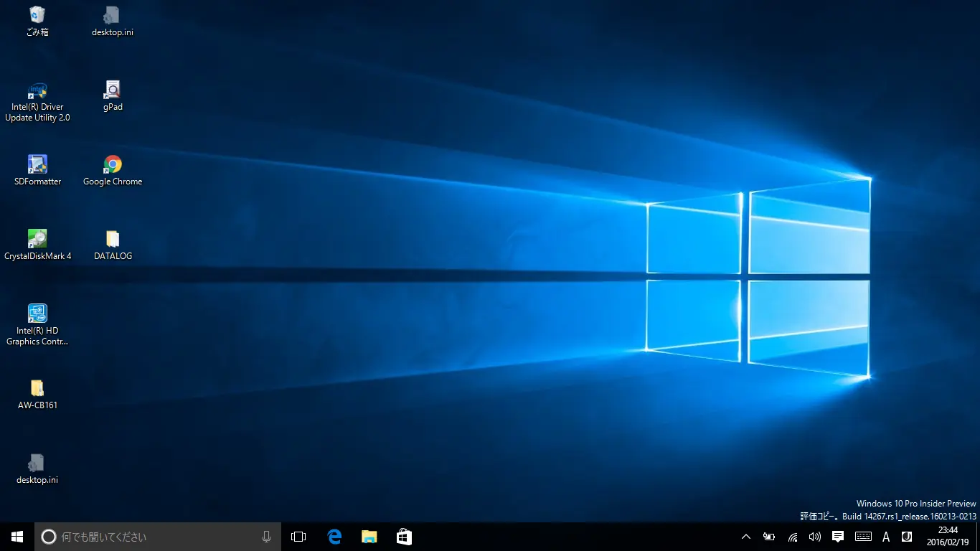Open the DATALOG folder
Image resolution: width=980 pixels, height=551 pixels.
[112, 237]
